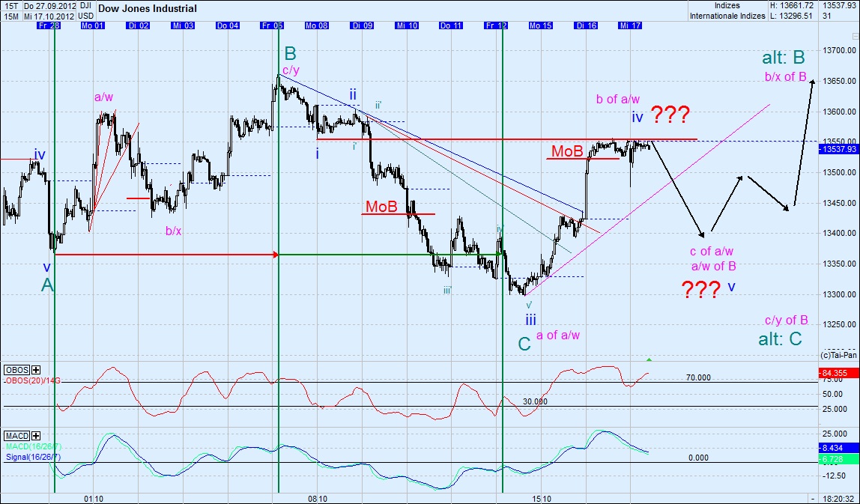860x504 pixels.
Task: Toggle the Signal(16/26/7) legend line
Action: pyautogui.click(x=34, y=455)
